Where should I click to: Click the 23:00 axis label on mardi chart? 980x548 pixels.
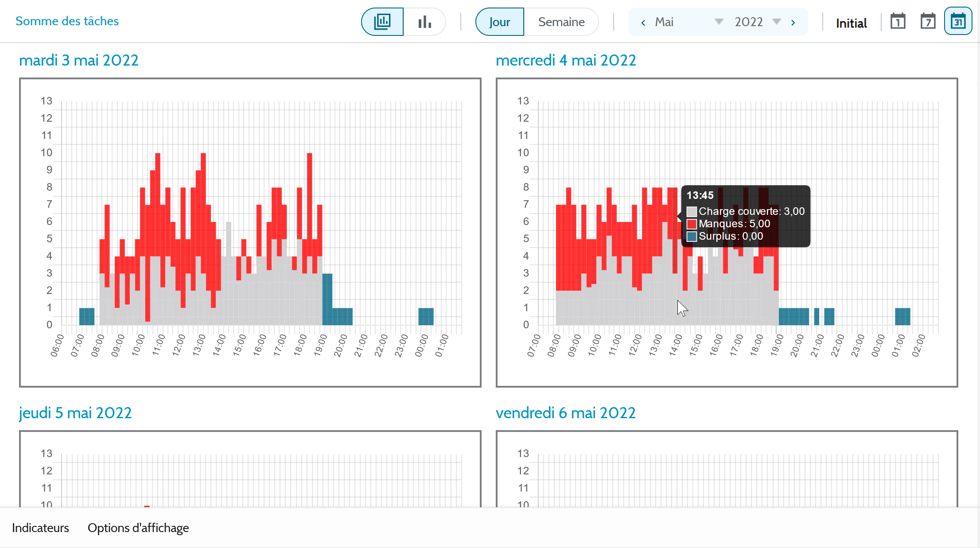[x=401, y=346]
